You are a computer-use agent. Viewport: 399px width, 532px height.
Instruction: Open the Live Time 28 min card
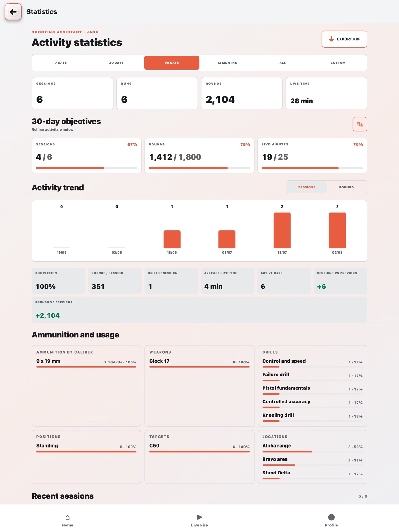tap(326, 93)
